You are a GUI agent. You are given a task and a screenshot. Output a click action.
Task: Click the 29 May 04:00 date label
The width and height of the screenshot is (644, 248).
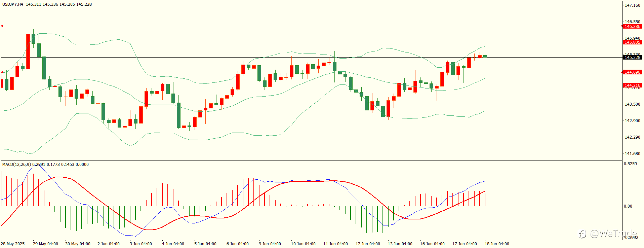tap(45, 244)
